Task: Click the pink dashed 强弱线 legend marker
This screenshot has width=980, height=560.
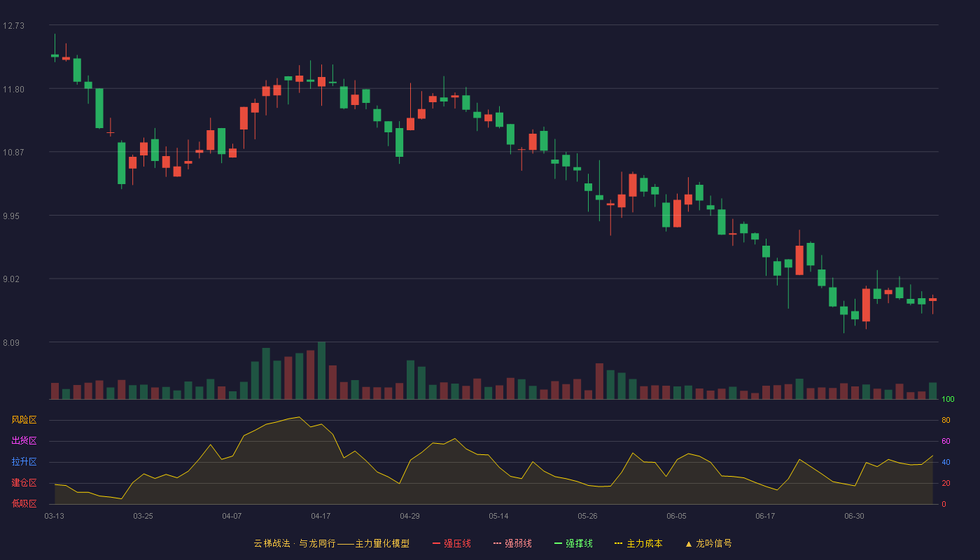Action: click(x=497, y=543)
